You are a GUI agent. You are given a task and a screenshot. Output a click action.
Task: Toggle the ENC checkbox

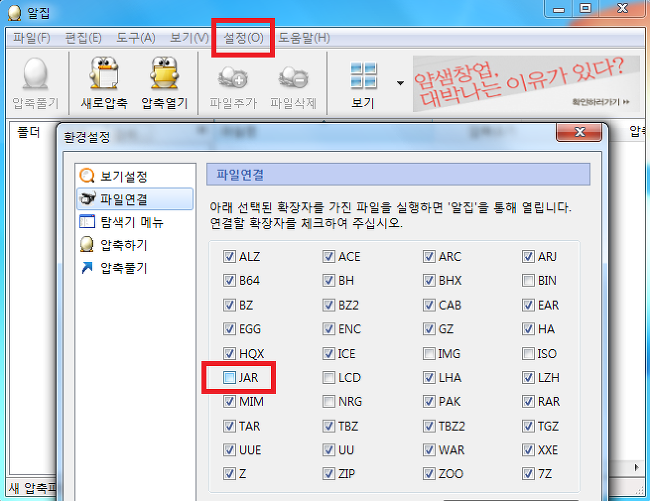click(x=329, y=329)
